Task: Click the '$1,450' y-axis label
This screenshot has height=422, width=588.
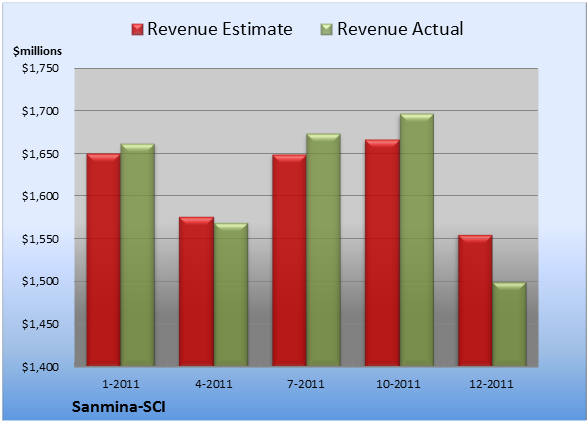Action: [40, 324]
